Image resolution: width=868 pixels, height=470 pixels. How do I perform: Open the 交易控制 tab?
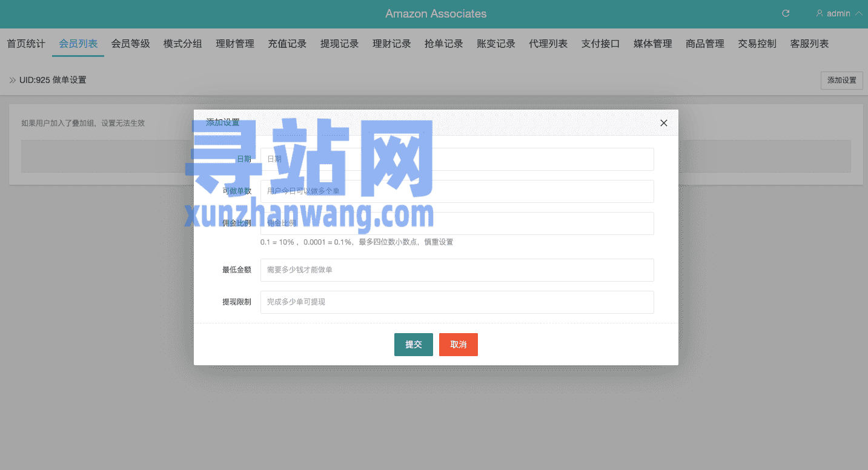pyautogui.click(x=757, y=44)
